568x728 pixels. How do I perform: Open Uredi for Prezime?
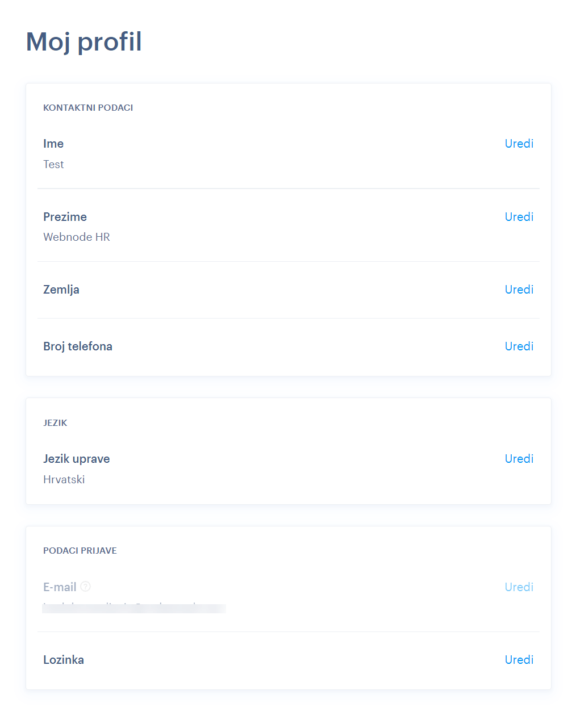click(x=519, y=217)
